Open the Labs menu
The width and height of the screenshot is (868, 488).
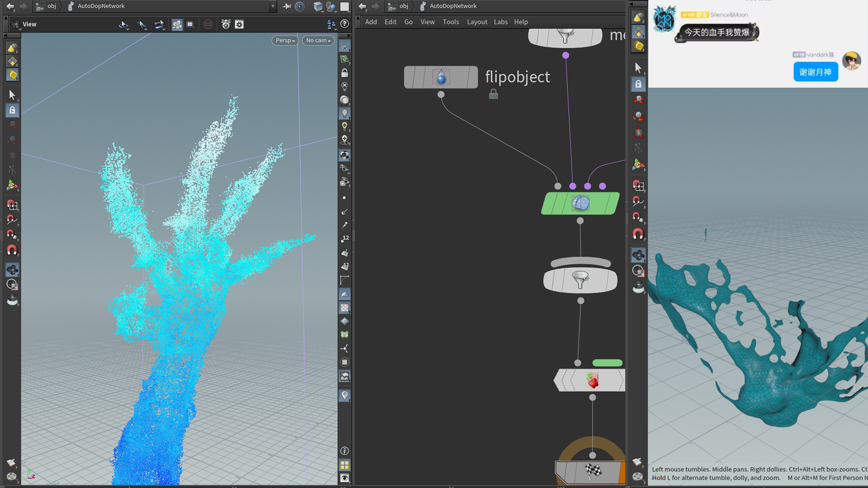tap(500, 22)
